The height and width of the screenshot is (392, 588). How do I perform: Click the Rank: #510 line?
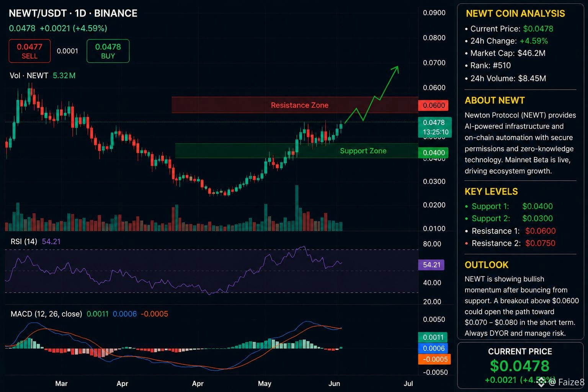488,65
